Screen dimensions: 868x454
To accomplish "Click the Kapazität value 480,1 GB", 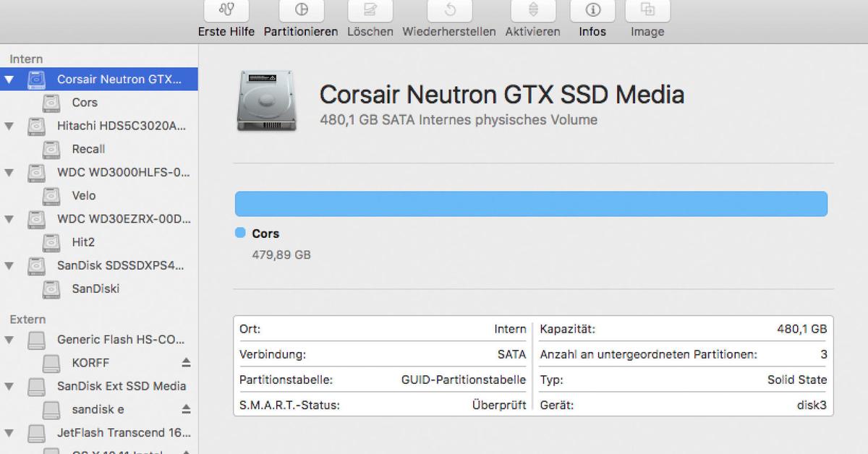I will (x=801, y=329).
